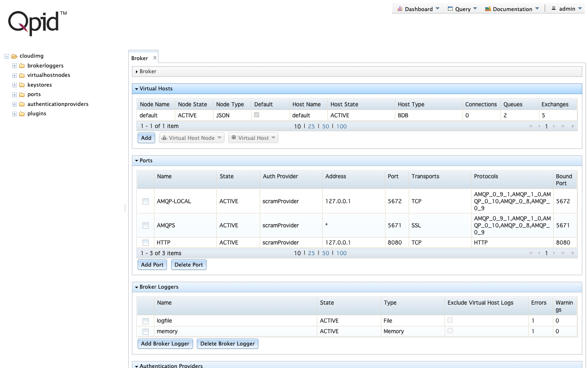Click the Documentation books icon
Viewport: 588px width, 368px height.
coord(488,9)
